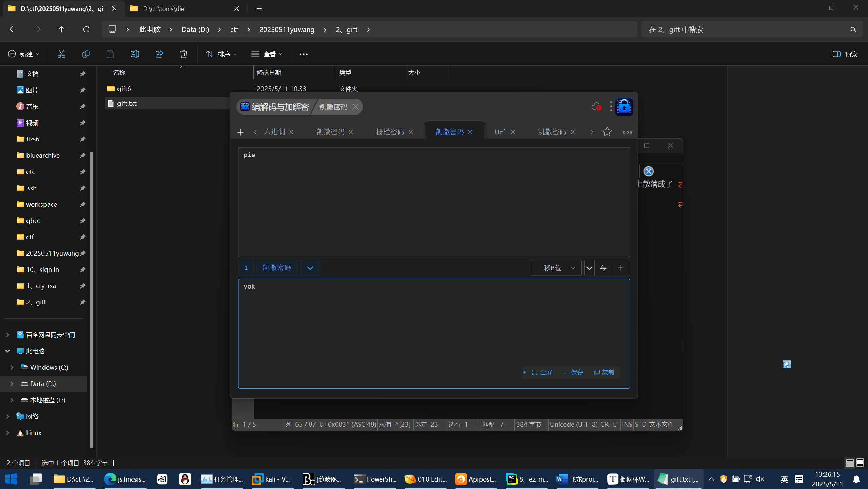Click the Cut scissors icon in Explorer toolbar
The width and height of the screenshot is (868, 489).
click(61, 54)
